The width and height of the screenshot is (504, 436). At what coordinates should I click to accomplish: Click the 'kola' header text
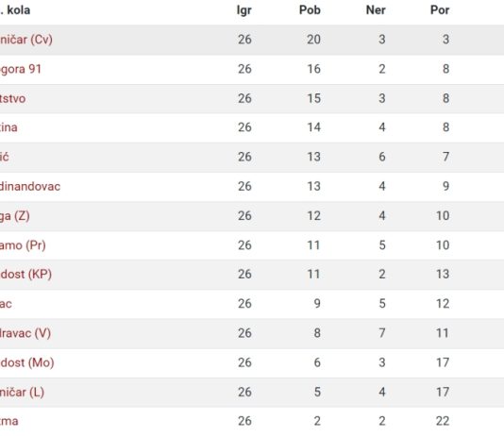click(19, 10)
